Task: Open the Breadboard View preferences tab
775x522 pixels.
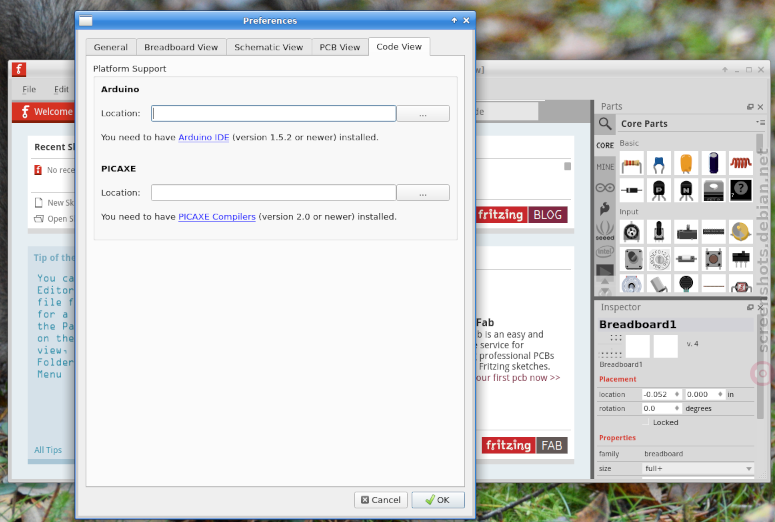Action: coord(181,47)
